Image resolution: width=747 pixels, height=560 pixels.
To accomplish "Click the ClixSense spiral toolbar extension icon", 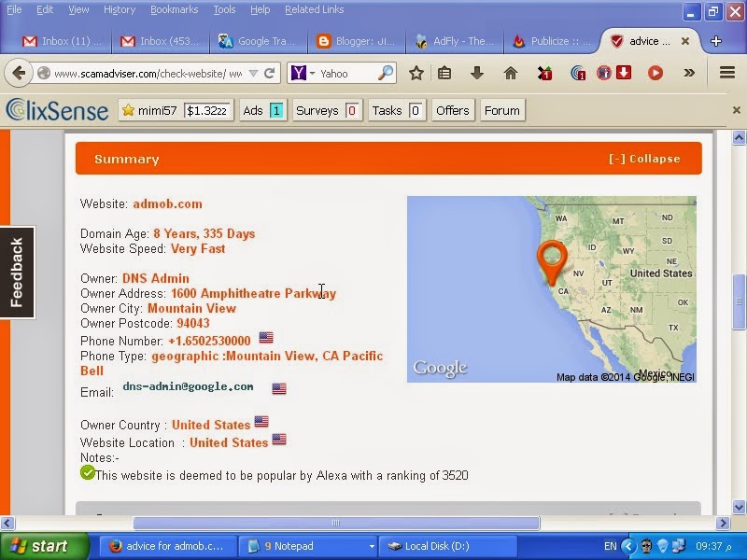I will (x=578, y=73).
